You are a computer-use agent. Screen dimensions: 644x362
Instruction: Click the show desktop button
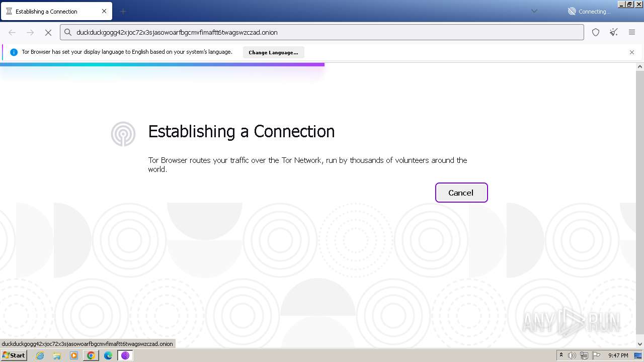(638, 355)
